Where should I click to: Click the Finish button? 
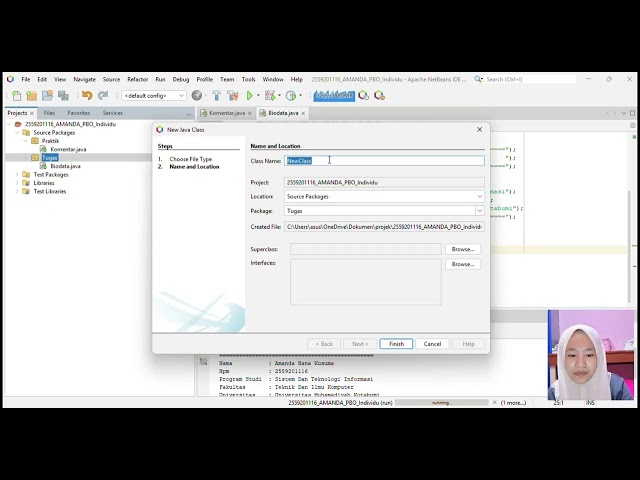coord(396,344)
